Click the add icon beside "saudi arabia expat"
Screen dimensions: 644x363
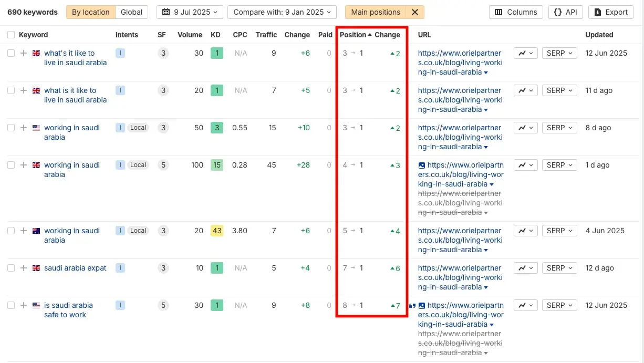click(24, 268)
